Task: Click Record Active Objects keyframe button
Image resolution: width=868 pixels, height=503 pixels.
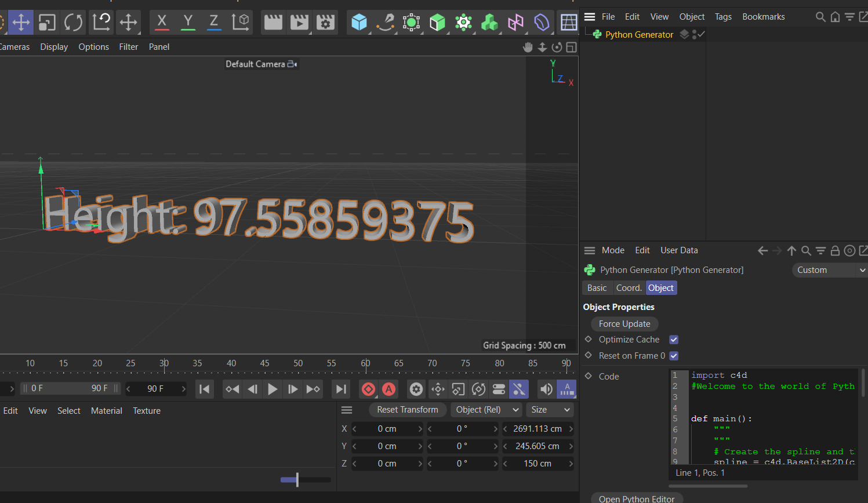Action: pyautogui.click(x=368, y=389)
